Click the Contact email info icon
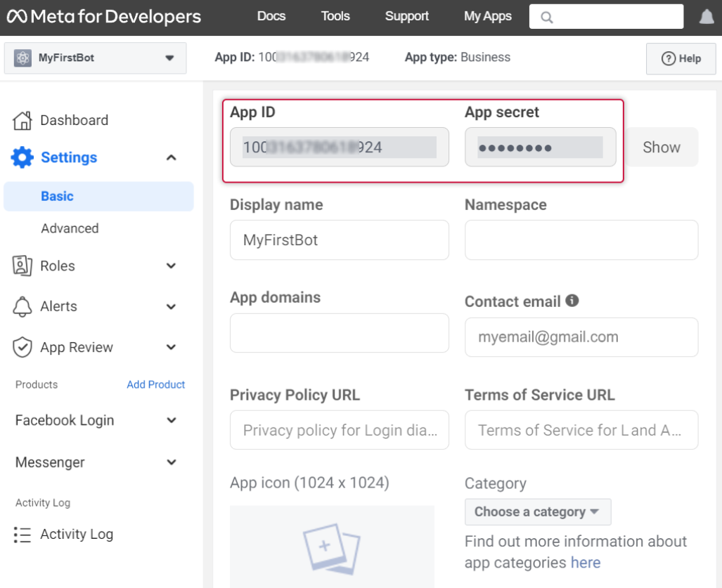This screenshot has width=722, height=588. (572, 301)
